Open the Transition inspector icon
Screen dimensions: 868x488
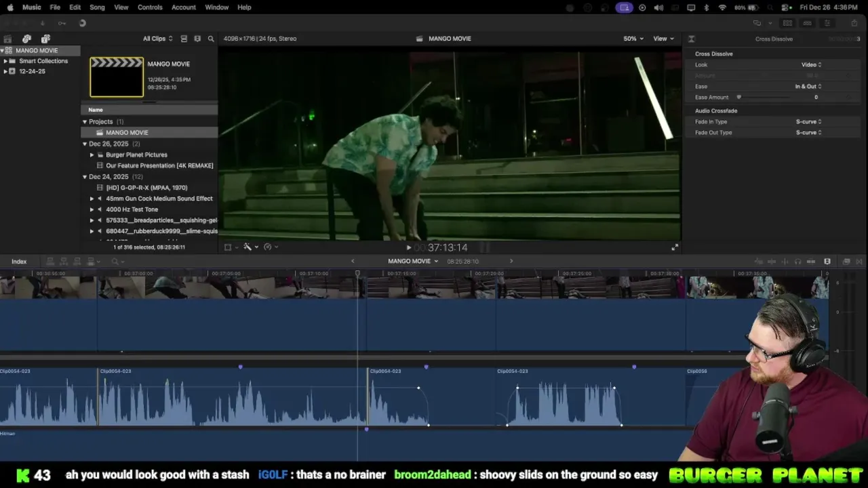point(691,39)
